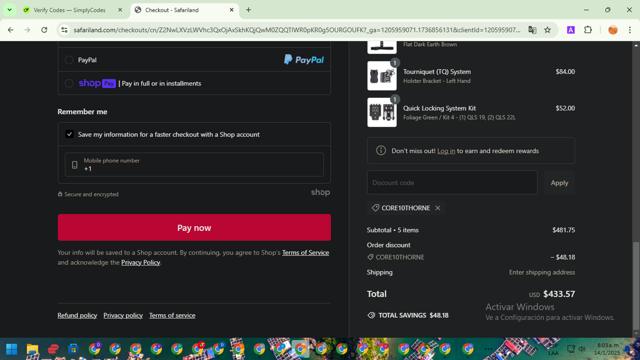Remove the CORE10THORNE discount code
This screenshot has height=360, width=640.
point(438,208)
